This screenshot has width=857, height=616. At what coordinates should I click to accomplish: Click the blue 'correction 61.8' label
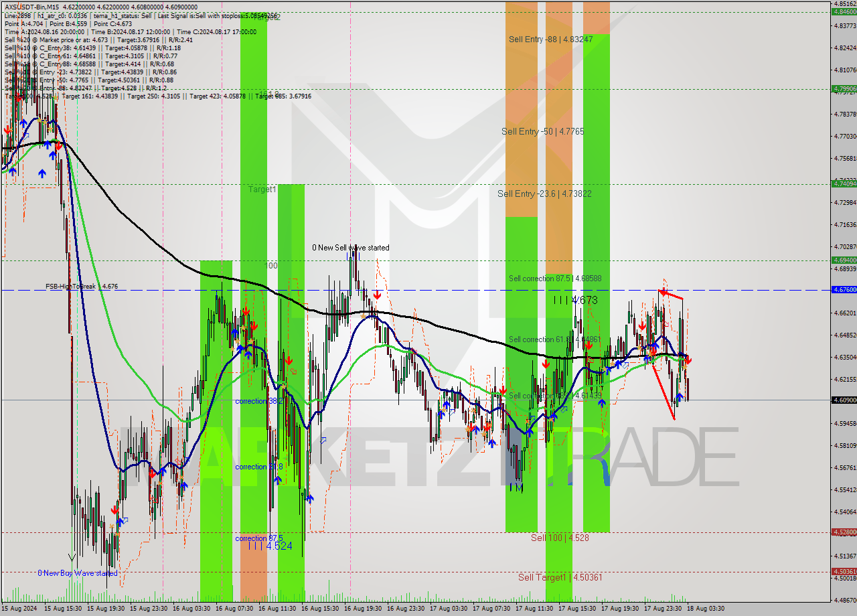259,467
